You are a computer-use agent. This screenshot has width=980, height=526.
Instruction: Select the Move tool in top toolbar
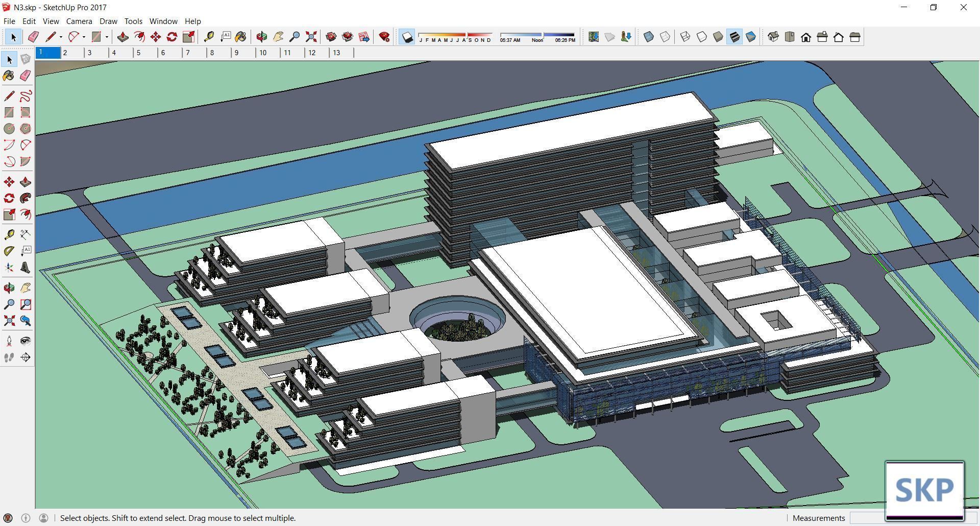coord(156,37)
